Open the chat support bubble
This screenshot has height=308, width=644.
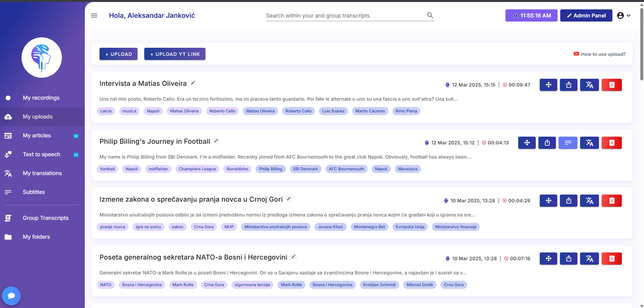tap(11, 296)
